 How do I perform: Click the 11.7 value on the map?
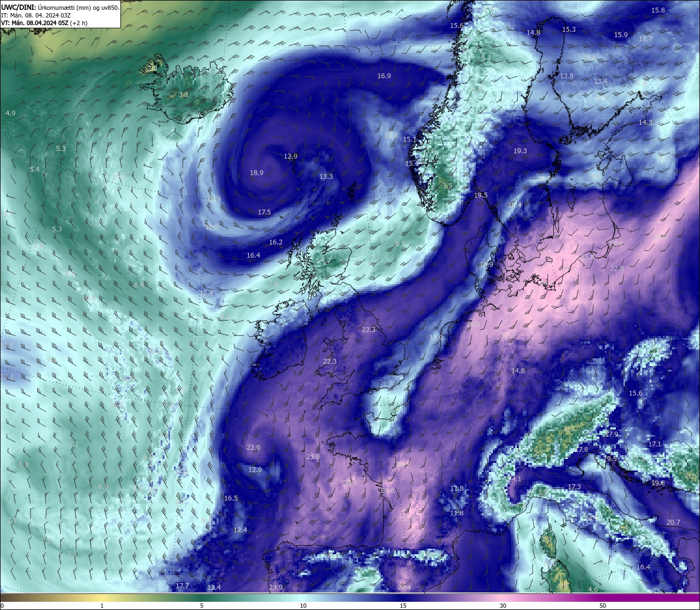pyautogui.click(x=645, y=38)
